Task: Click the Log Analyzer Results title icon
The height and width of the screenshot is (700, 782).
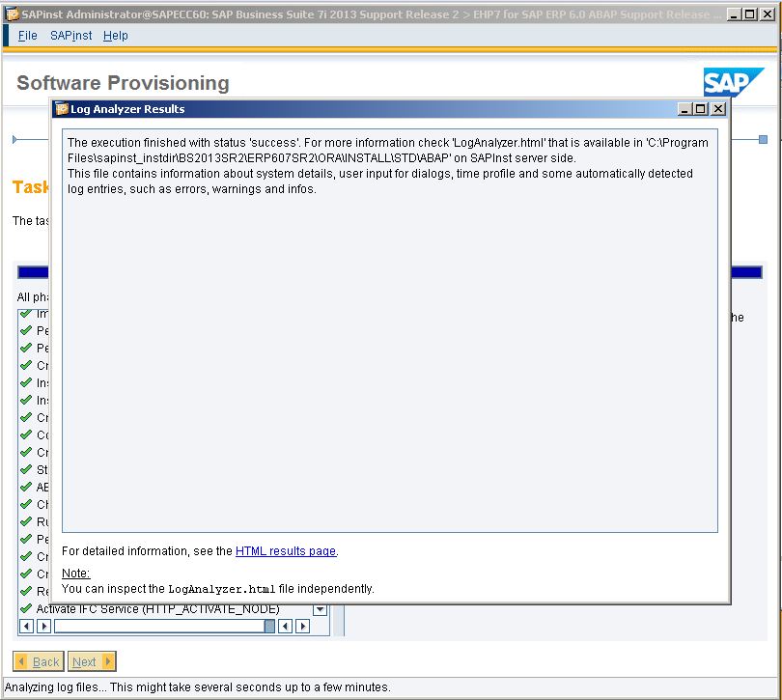Action: 62,108
